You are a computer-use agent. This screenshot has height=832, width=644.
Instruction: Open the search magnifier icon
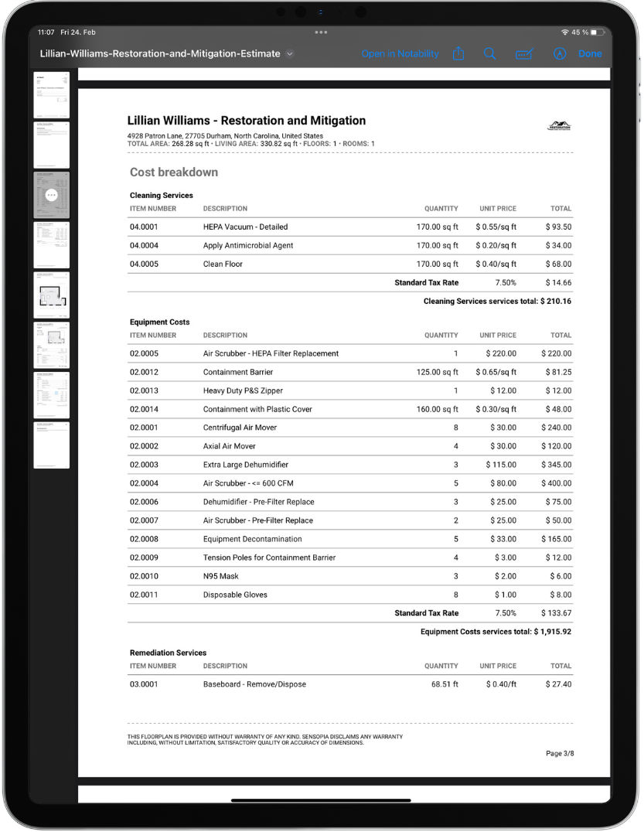(490, 53)
